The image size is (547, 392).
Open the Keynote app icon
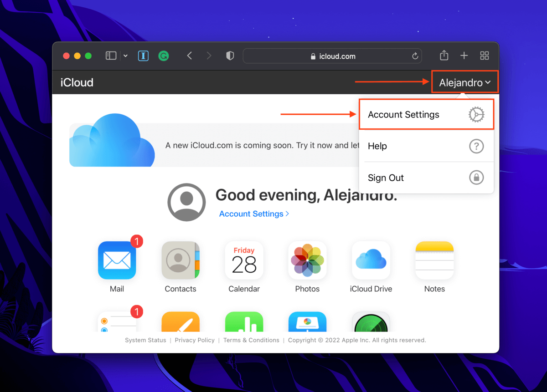point(307,321)
